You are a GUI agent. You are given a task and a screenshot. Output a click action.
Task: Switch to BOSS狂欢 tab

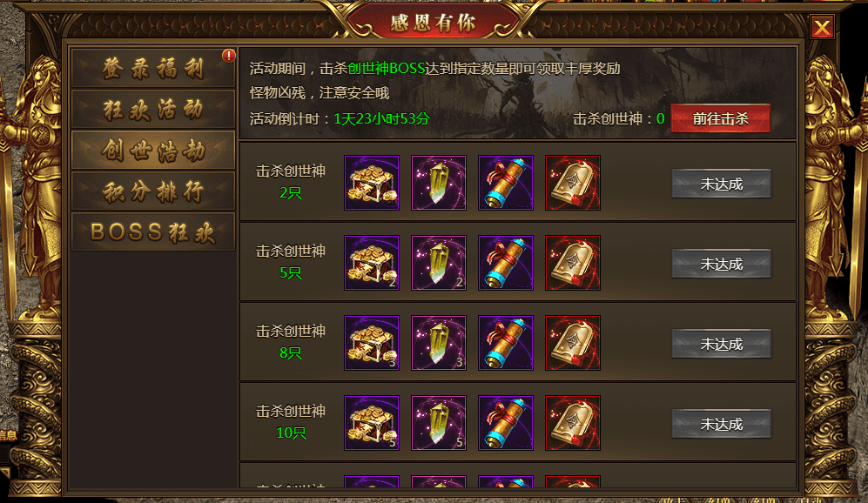(x=153, y=232)
